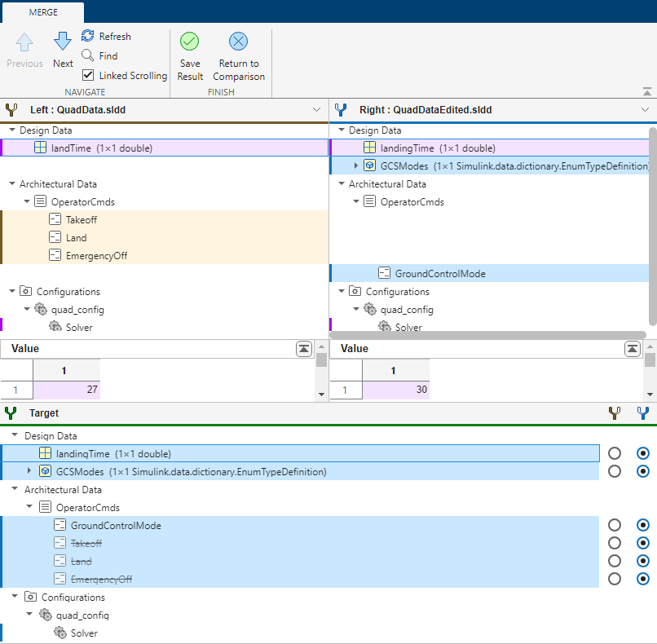Screen dimensions: 657x644
Task: Click the Refresh icon
Action: click(86, 36)
